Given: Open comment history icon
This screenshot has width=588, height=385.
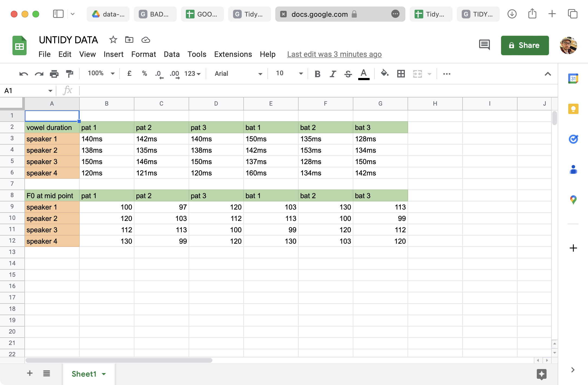Looking at the screenshot, I should point(484,45).
